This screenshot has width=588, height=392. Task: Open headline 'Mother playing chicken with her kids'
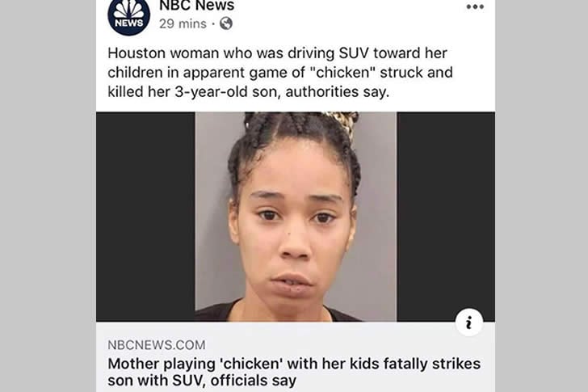click(x=294, y=364)
